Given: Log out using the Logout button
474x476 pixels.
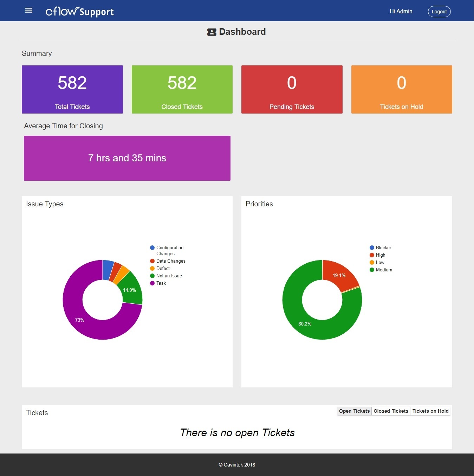Looking at the screenshot, I should pos(439,12).
